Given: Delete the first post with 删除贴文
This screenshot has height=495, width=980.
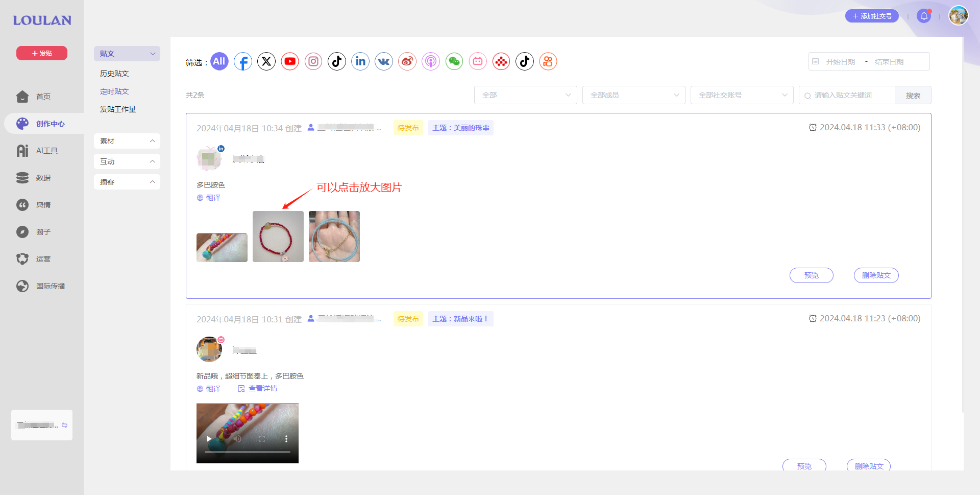Looking at the screenshot, I should [876, 275].
